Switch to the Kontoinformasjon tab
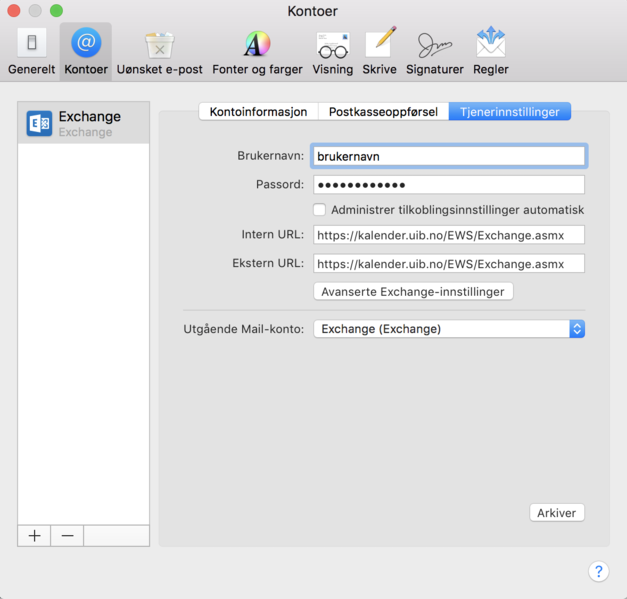 [x=258, y=112]
